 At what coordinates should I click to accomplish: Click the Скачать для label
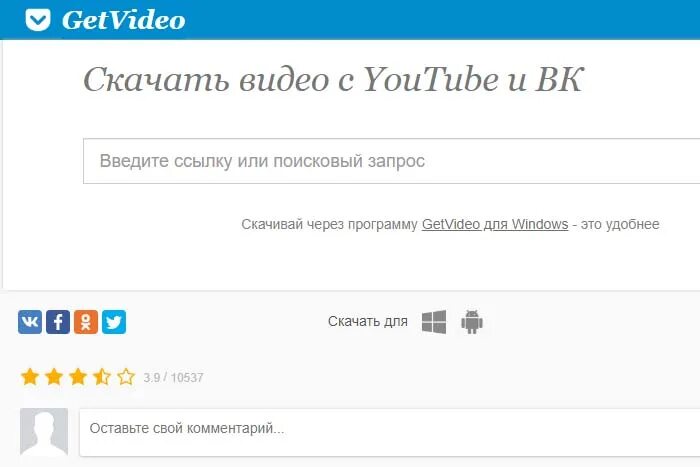[x=368, y=321]
